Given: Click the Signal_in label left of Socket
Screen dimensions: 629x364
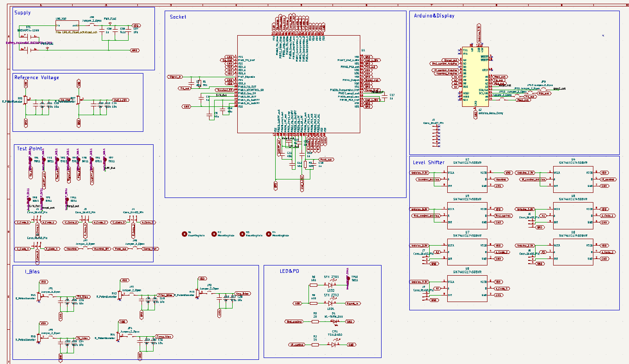Looking at the screenshot, I should coord(175,77).
